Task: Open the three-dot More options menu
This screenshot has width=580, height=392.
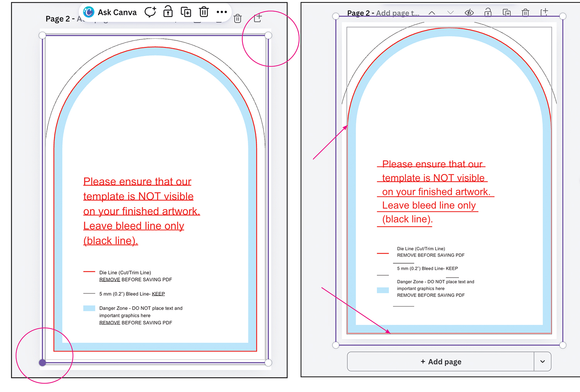Action: click(x=222, y=12)
